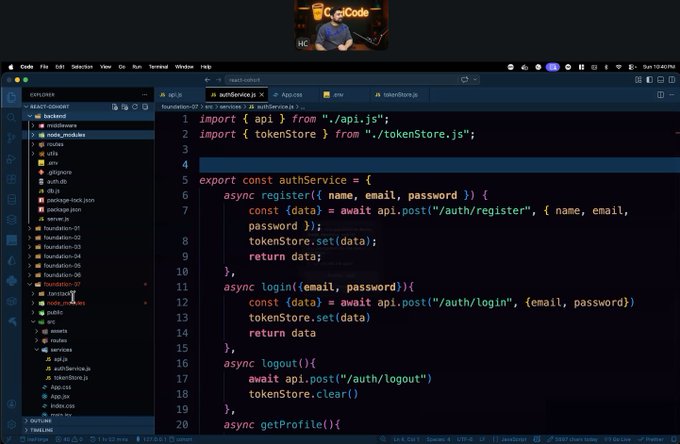Switch to the api.js tab
680x444 pixels.
(x=180, y=95)
